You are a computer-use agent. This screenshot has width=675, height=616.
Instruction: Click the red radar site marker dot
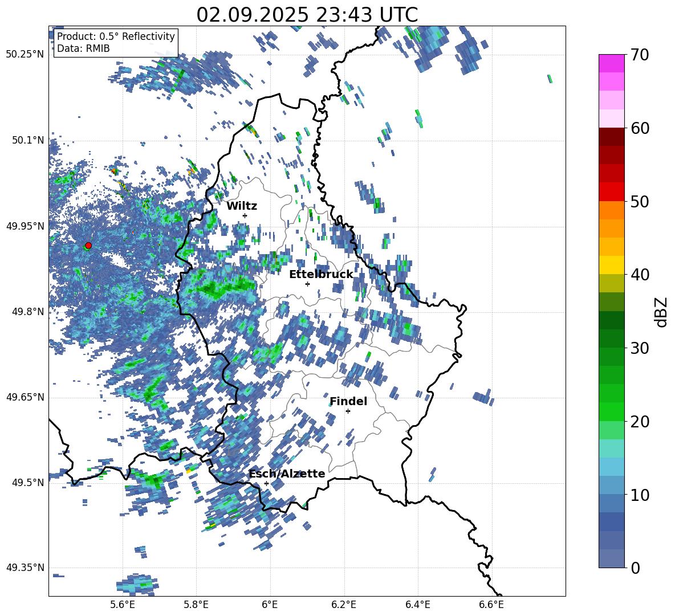[x=88, y=245]
